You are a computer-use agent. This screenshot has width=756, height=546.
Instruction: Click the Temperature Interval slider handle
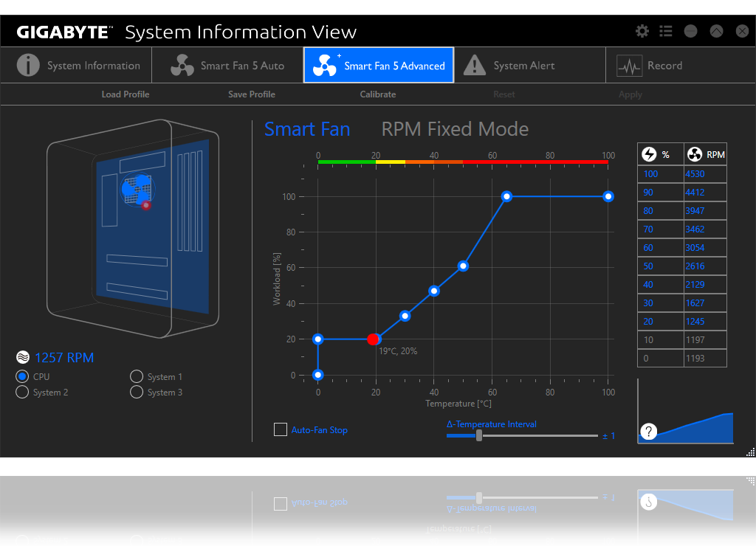point(479,435)
